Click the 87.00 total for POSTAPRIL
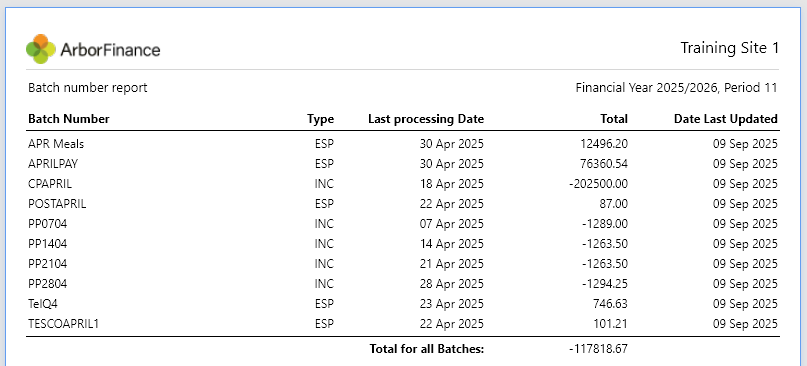Screen dimensions: 807x366 tap(614, 204)
